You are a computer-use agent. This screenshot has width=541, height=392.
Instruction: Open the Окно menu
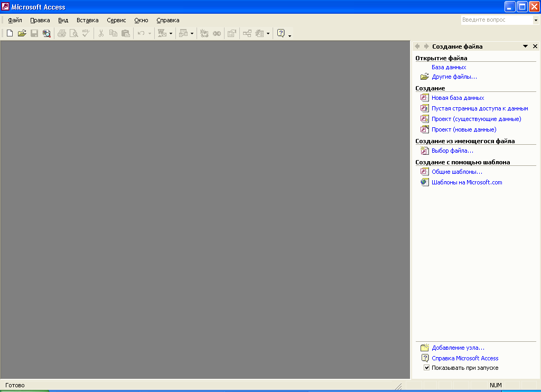141,20
